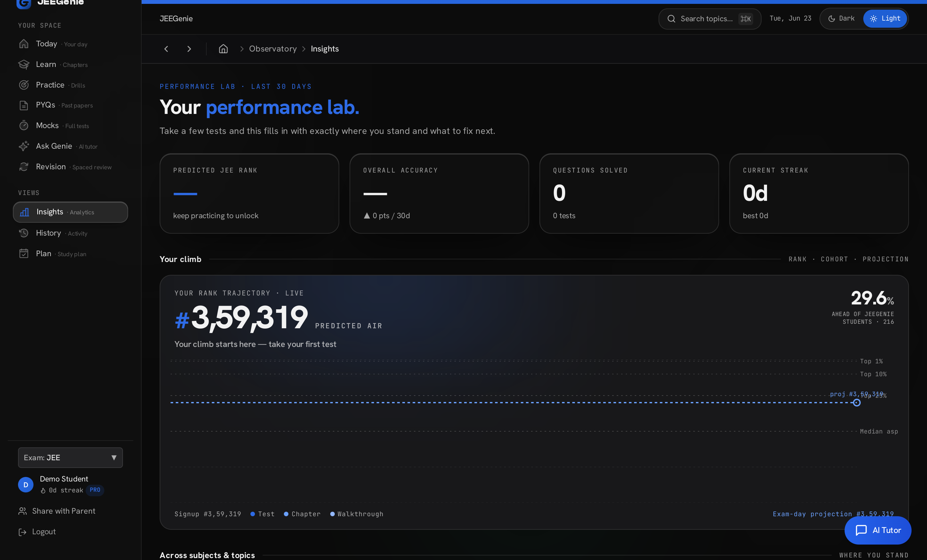Select the Insights analytics view
The width and height of the screenshot is (927, 560).
pos(70,212)
